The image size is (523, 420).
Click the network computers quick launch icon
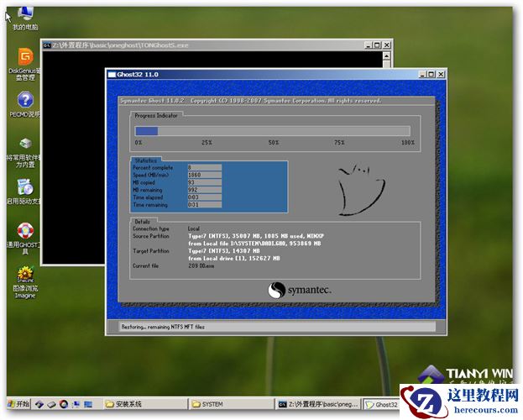coord(76,404)
